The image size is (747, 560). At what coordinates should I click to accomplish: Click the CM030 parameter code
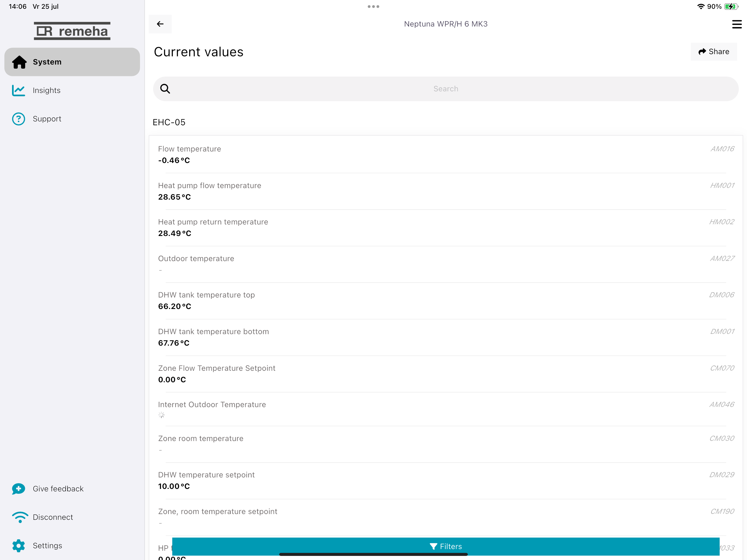(x=722, y=438)
